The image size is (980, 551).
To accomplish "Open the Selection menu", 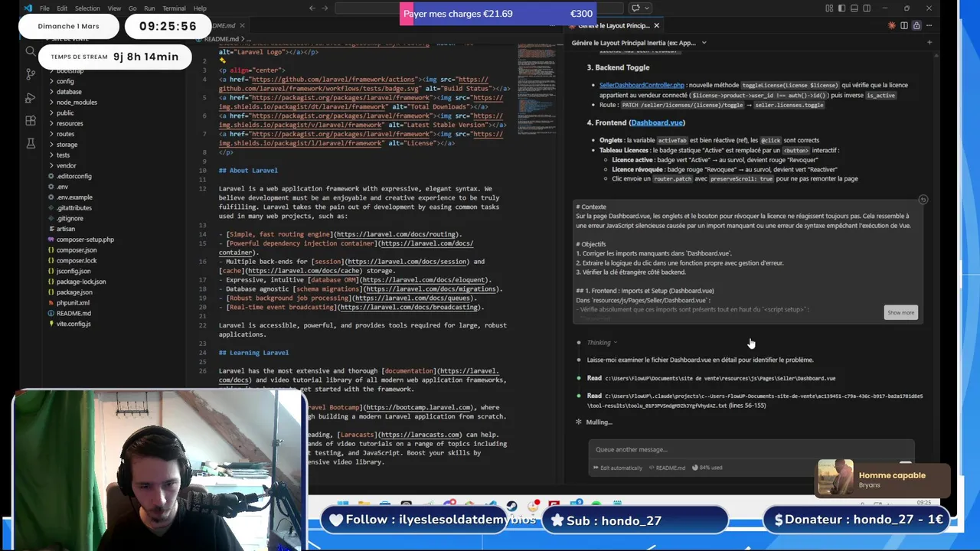I will click(87, 8).
